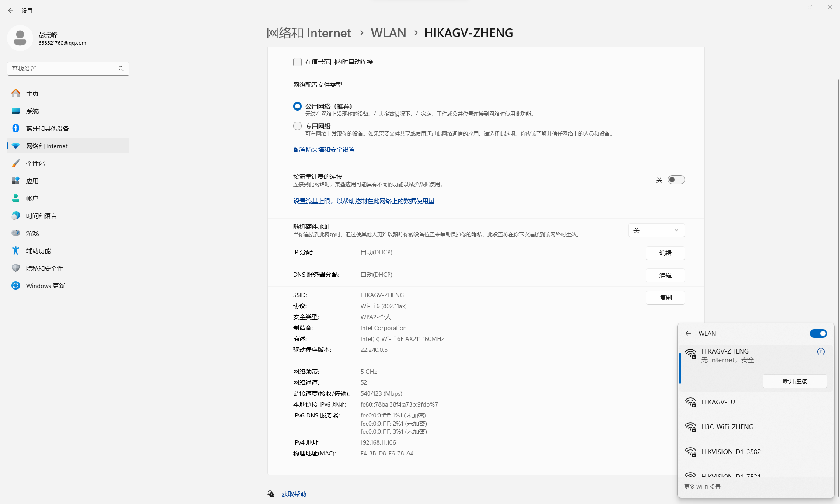The width and height of the screenshot is (840, 504).
Task: Go to WLAN in the breadcrumb path
Action: pyautogui.click(x=388, y=33)
